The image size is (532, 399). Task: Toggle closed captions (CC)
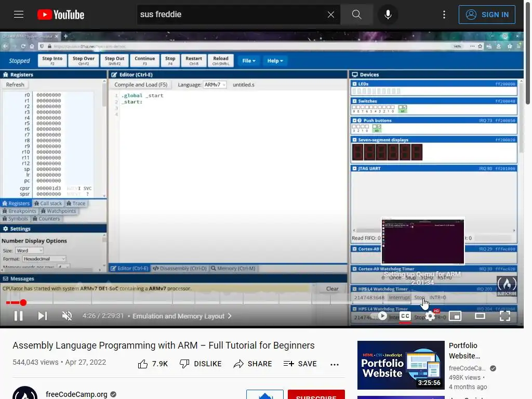(x=405, y=316)
